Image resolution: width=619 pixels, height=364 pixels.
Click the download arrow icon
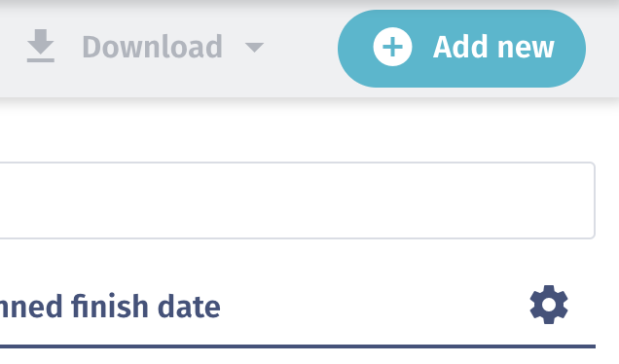[41, 46]
